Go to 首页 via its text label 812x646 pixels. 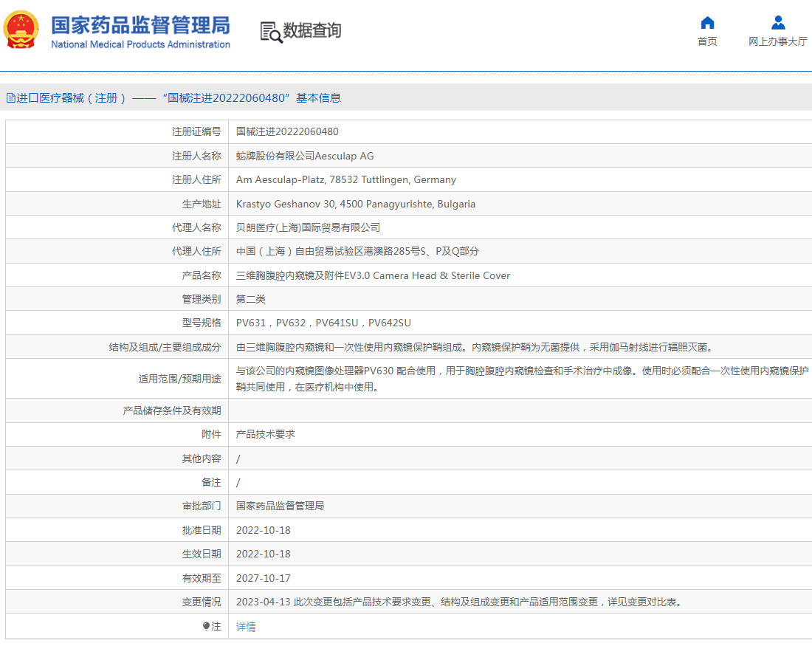(x=707, y=41)
